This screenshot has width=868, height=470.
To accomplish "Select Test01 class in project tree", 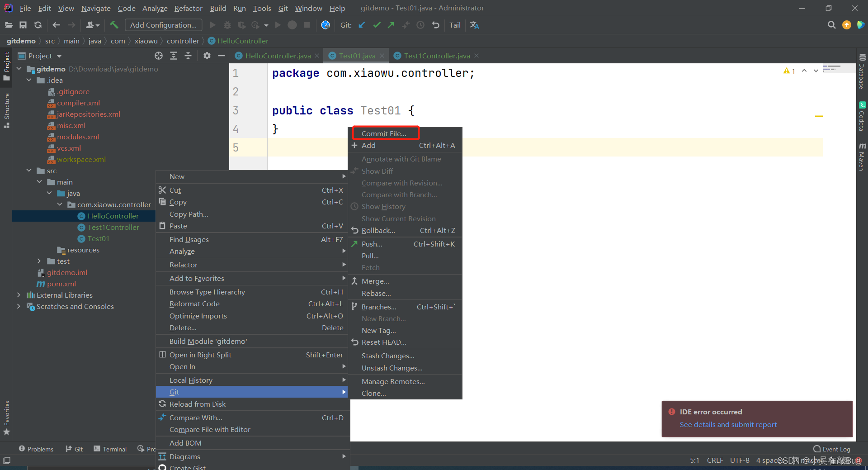I will 98,238.
